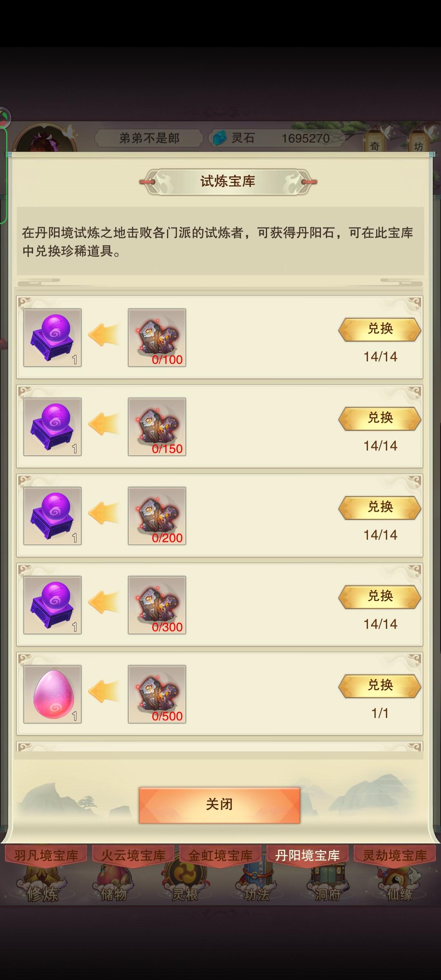Screen dimensions: 441x980
Task: Tap the player name 弟弟不是郎
Action: coord(149,138)
